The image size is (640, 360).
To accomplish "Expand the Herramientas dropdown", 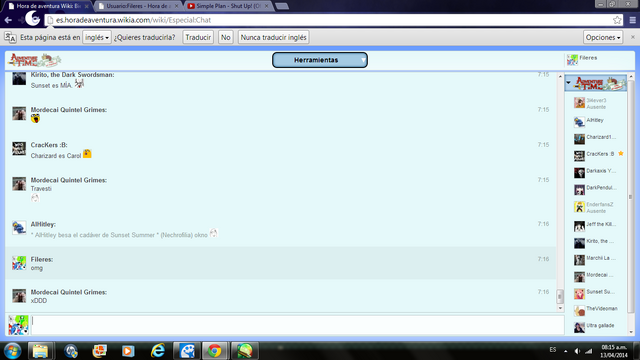I will pyautogui.click(x=320, y=60).
